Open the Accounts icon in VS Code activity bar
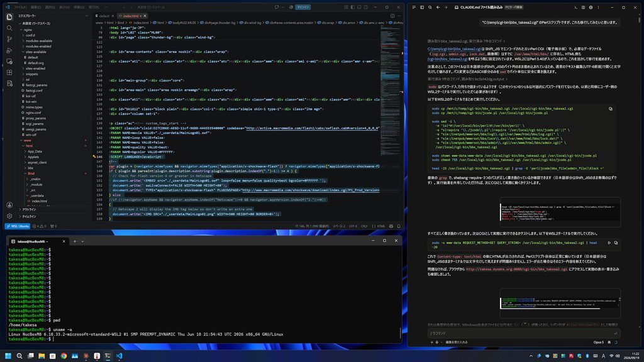This screenshot has width=644, height=362. tap(9, 205)
